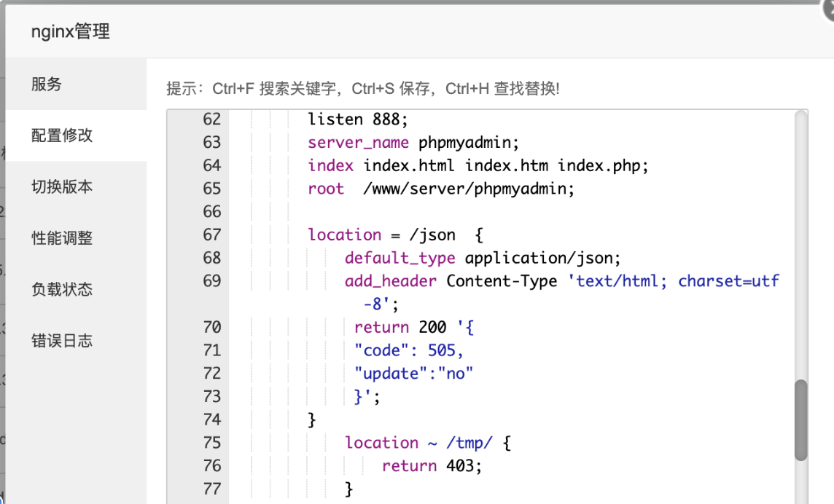Screen dimensions: 834x504
Task: Click the 'return 403;' code line
Action: pyautogui.click(x=432, y=465)
